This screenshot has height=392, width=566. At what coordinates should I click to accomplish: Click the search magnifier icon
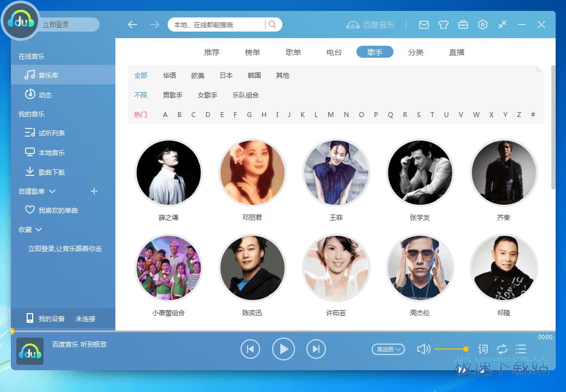pos(272,24)
